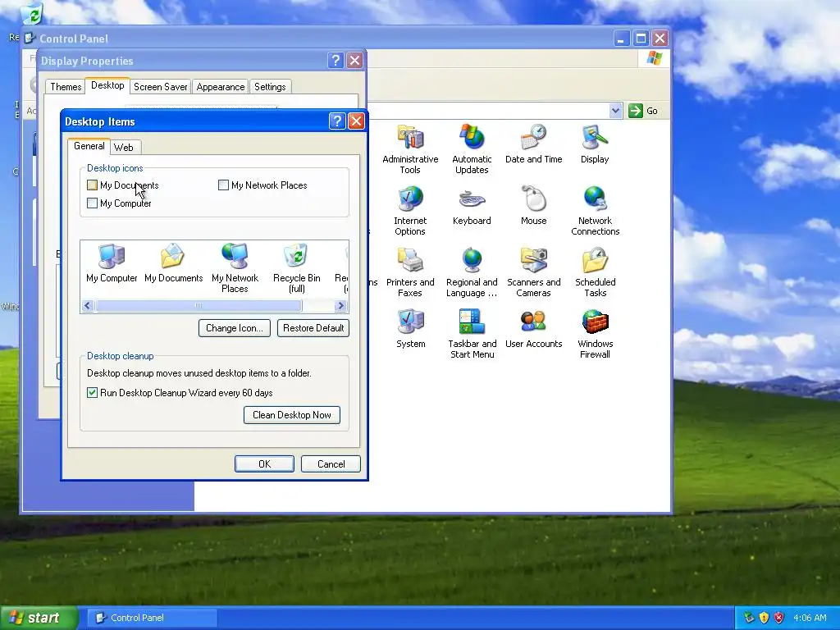Image resolution: width=840 pixels, height=630 pixels.
Task: Select My Network Places icon in icon list
Action: coord(235,268)
